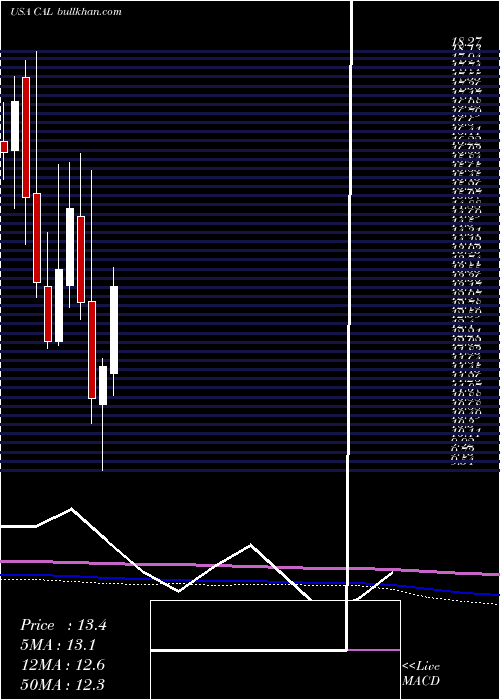Click the 18.27 top price axis label
The image size is (500, 700).
[467, 42]
